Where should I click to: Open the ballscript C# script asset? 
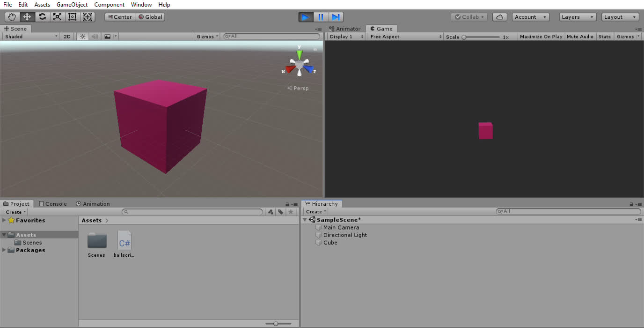124,241
